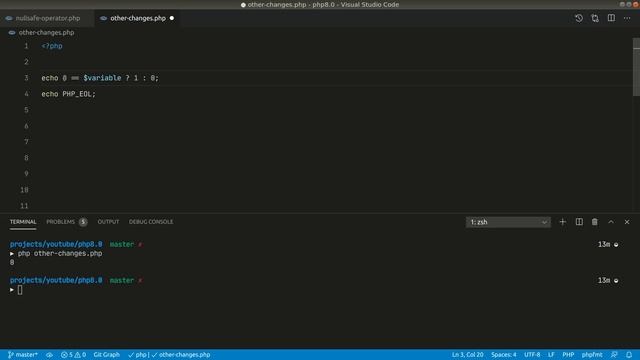Open the TERMINAL panel tab
The height and width of the screenshot is (360, 640).
[x=23, y=222]
